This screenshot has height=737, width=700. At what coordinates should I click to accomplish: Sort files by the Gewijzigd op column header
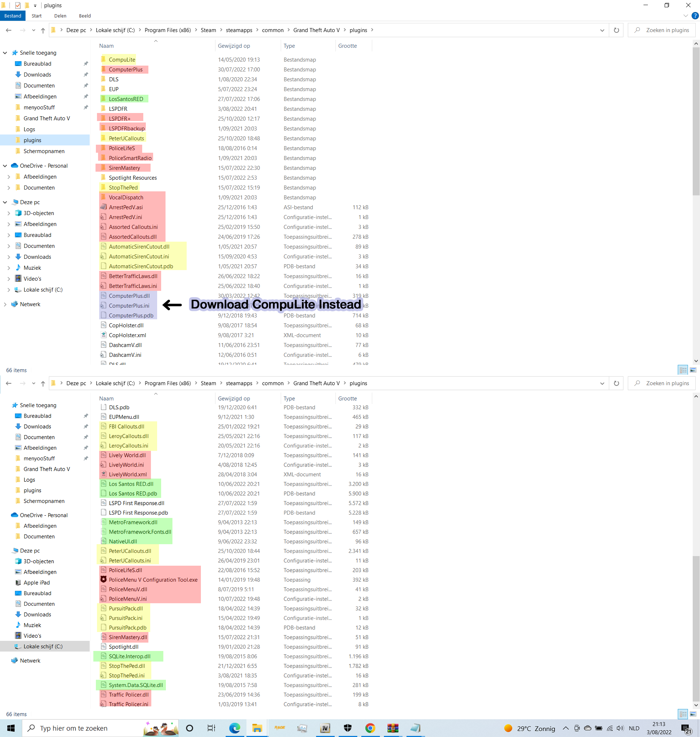pyautogui.click(x=234, y=46)
